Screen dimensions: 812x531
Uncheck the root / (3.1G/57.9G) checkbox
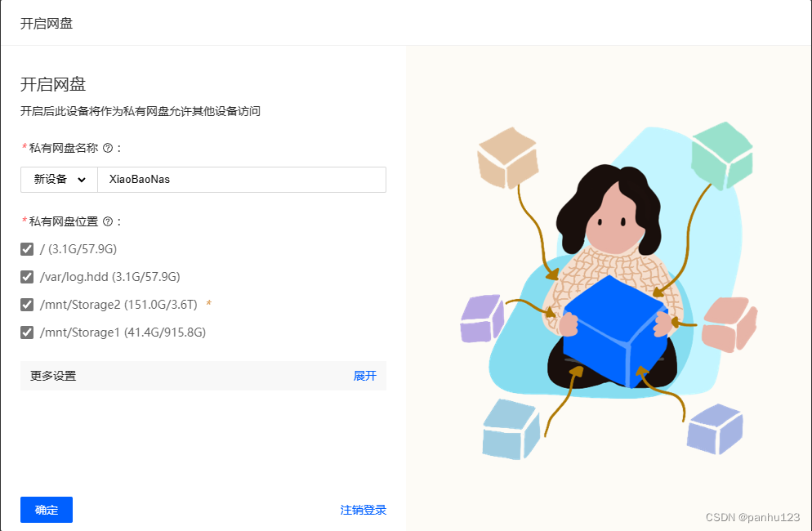click(27, 249)
